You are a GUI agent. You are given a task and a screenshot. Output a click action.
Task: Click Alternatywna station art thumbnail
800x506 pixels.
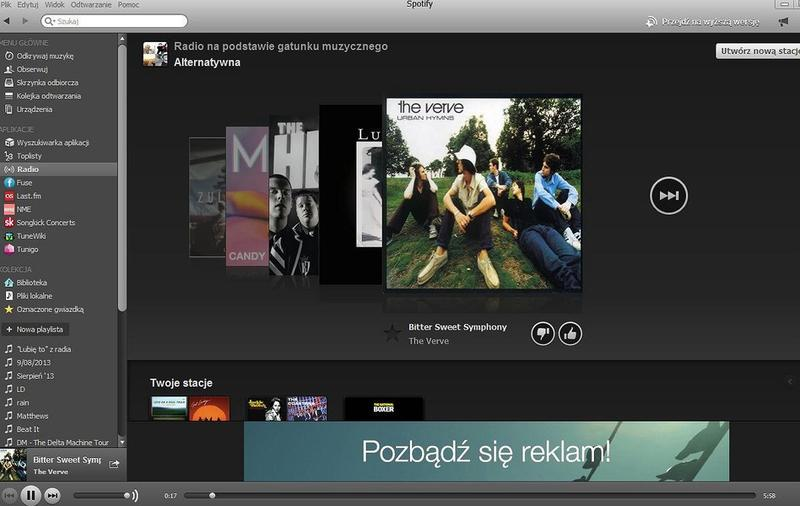coord(155,54)
